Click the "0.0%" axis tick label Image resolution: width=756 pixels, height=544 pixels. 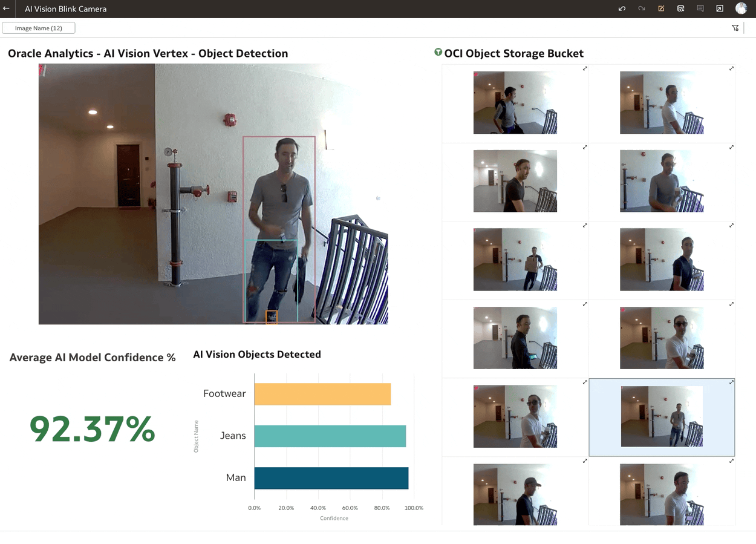[255, 508]
